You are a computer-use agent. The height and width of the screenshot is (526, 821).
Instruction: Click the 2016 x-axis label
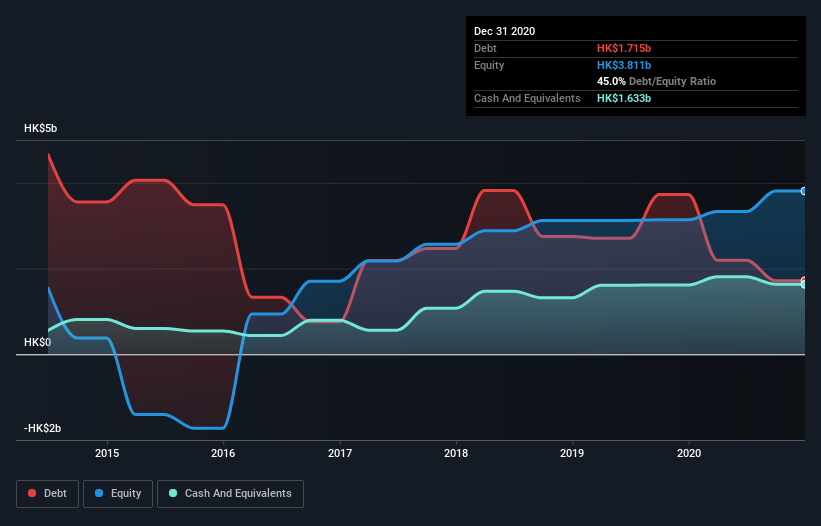tap(223, 453)
